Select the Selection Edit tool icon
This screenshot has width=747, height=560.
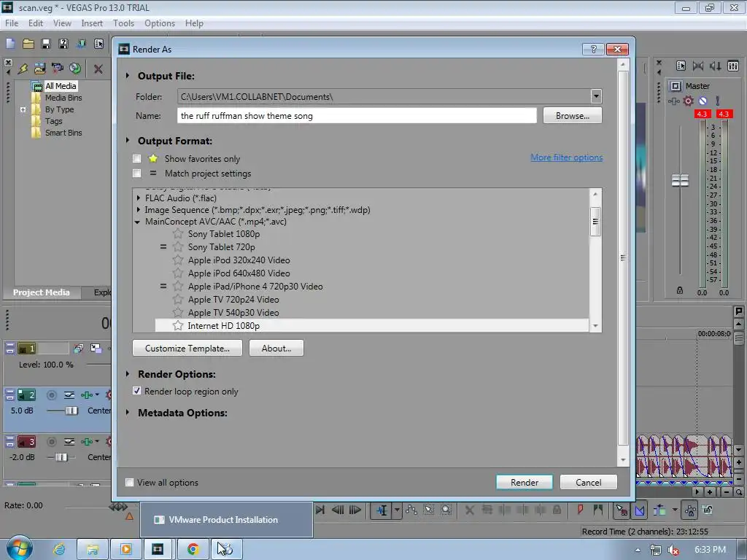click(x=429, y=510)
